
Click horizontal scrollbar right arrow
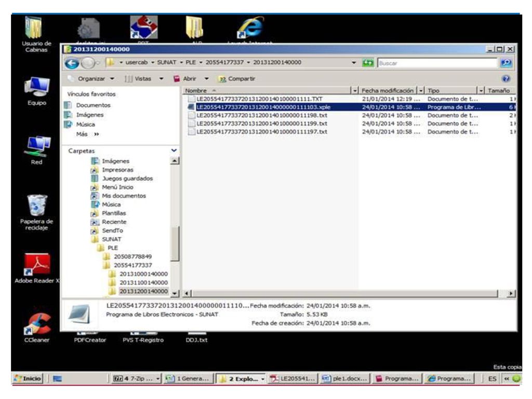click(x=511, y=293)
